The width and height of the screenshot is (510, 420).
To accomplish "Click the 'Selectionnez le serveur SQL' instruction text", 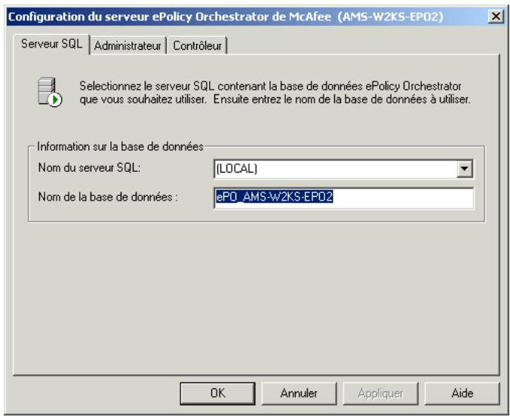I will tap(275, 92).
